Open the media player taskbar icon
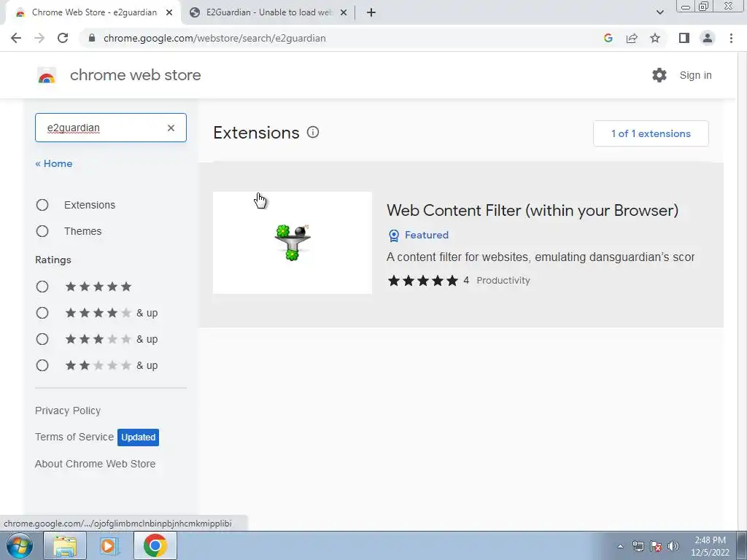Image resolution: width=747 pixels, height=560 pixels. (x=108, y=545)
